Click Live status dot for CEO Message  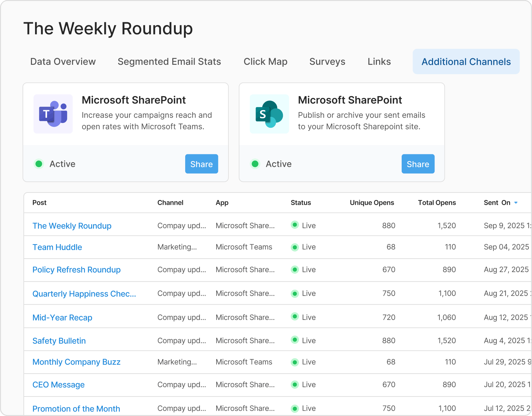[295, 385]
